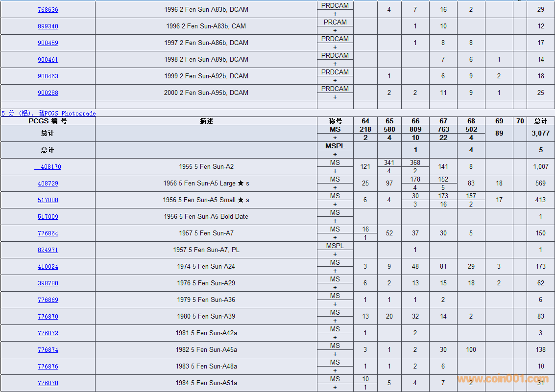Click the 900459 coin number link

[x=48, y=43]
